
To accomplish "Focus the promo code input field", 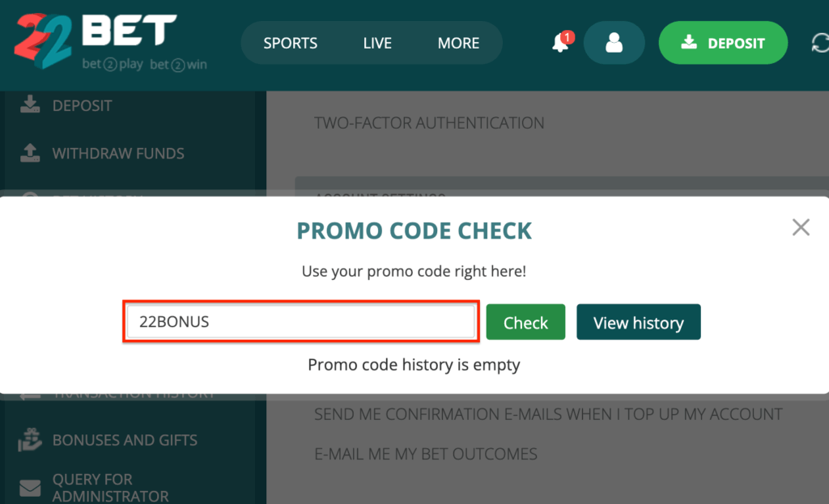I will pos(301,321).
